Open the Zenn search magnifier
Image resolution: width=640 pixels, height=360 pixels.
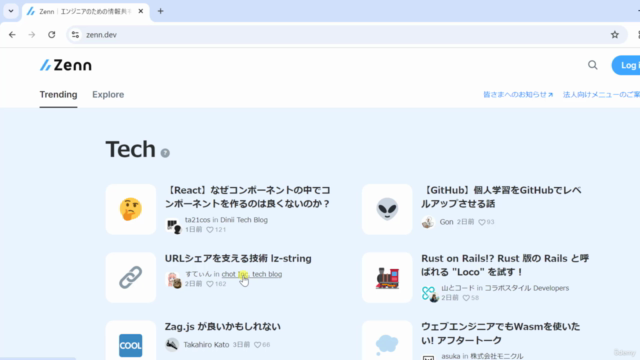point(593,65)
